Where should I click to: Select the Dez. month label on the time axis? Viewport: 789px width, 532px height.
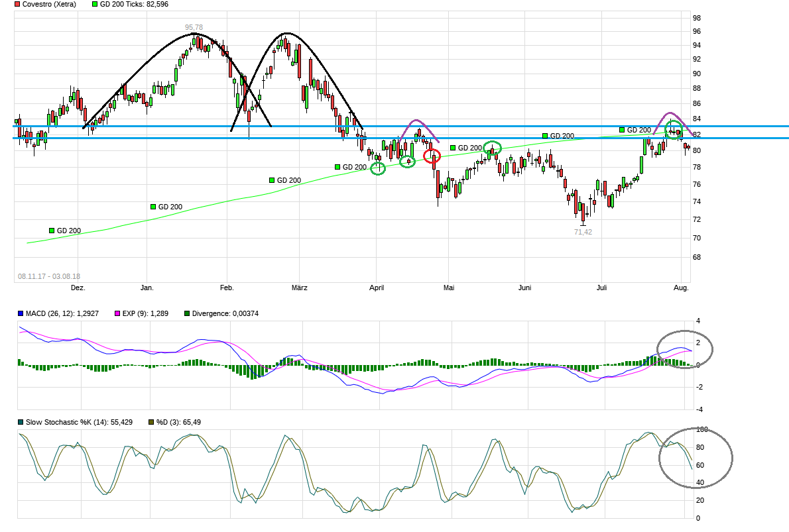coord(78,288)
